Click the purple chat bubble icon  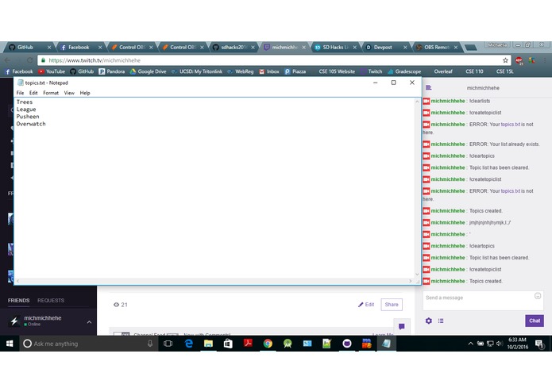pos(401,326)
